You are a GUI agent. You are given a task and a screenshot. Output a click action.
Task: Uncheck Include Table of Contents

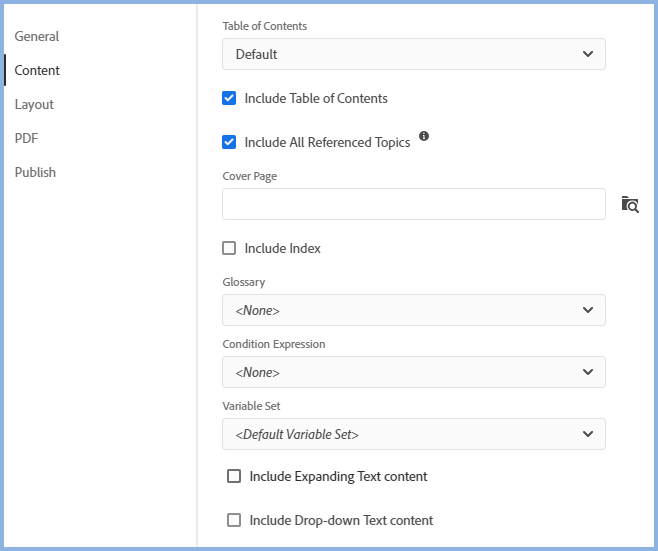click(x=229, y=98)
